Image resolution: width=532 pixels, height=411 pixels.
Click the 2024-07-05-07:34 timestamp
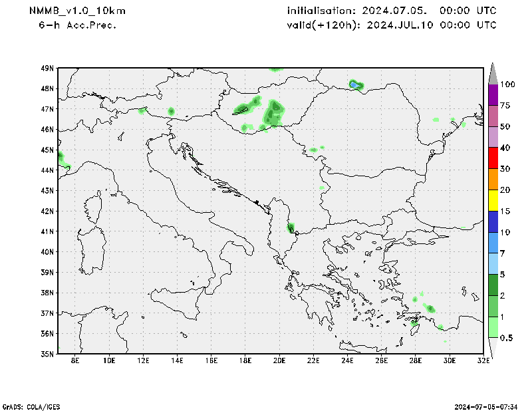487,406
